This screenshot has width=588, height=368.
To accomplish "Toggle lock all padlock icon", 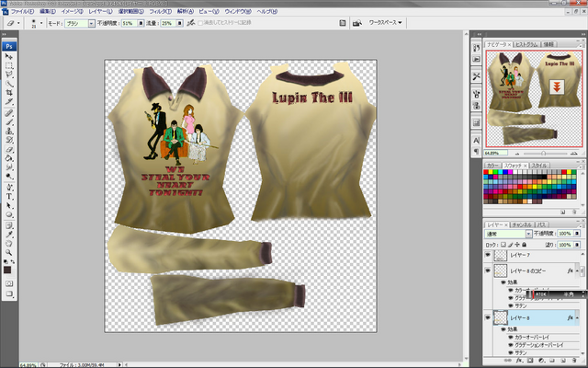I will point(525,245).
